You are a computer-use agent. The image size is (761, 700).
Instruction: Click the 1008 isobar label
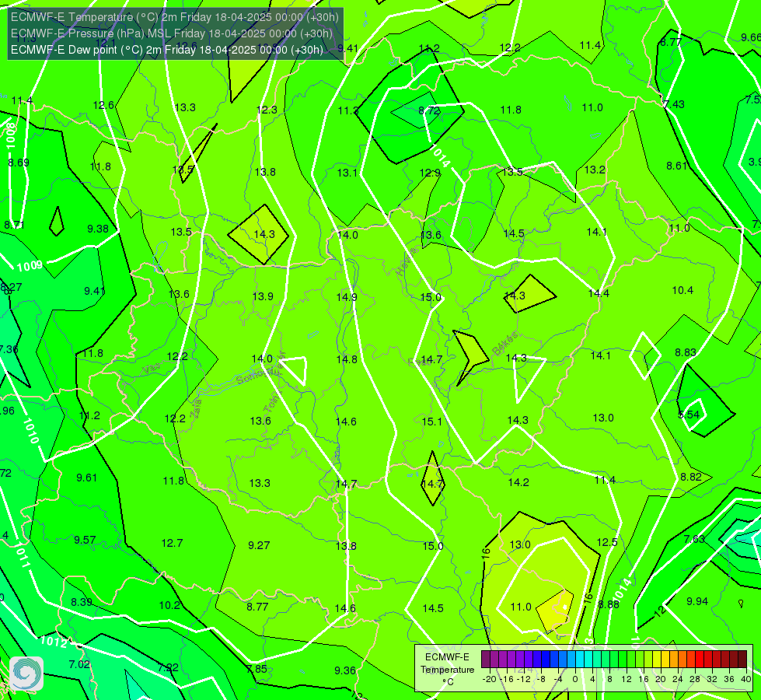pyautogui.click(x=11, y=135)
